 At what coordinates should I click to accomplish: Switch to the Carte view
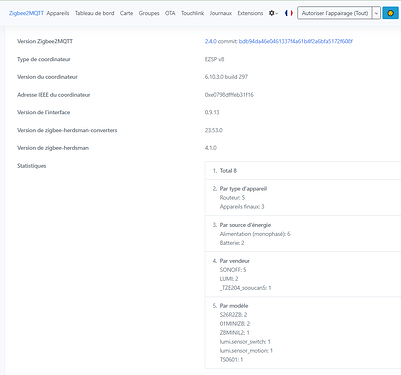126,13
